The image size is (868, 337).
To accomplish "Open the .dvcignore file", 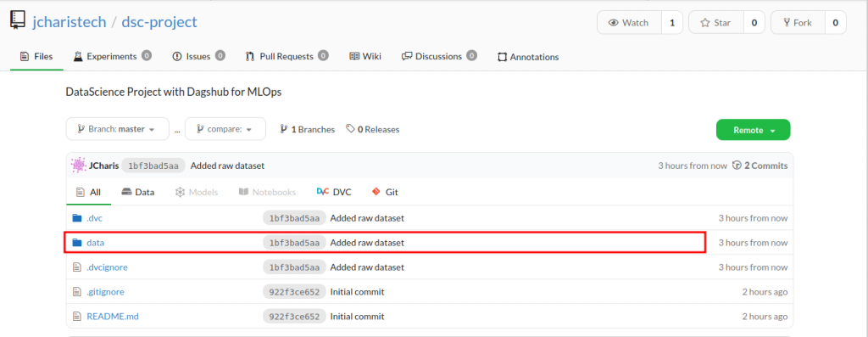I will tap(108, 267).
